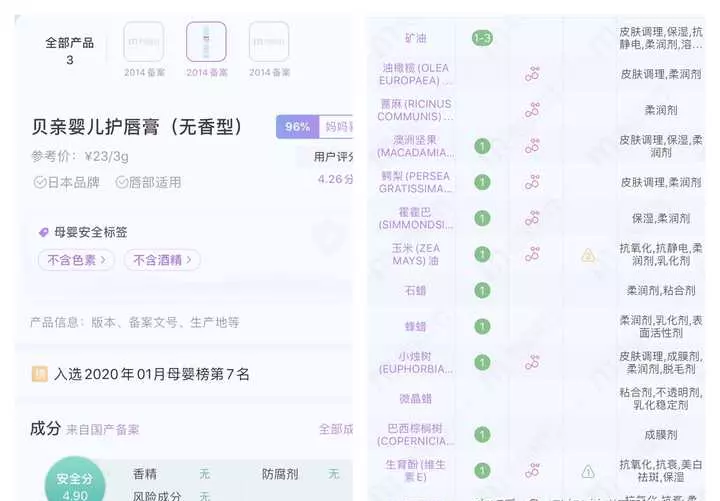The image size is (720, 501).
Task: Click the orange ranking badge icon
Action: click(x=39, y=374)
